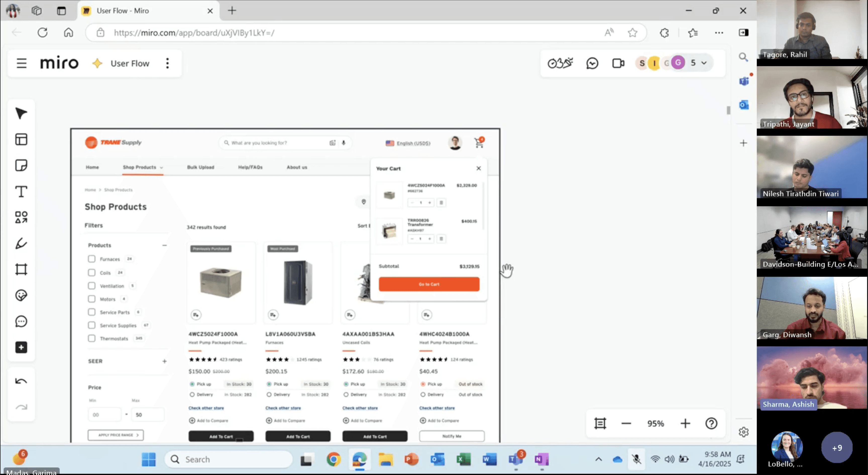Select the sticky note tool in Miro toolbar
Image resolution: width=868 pixels, height=475 pixels.
click(x=21, y=165)
